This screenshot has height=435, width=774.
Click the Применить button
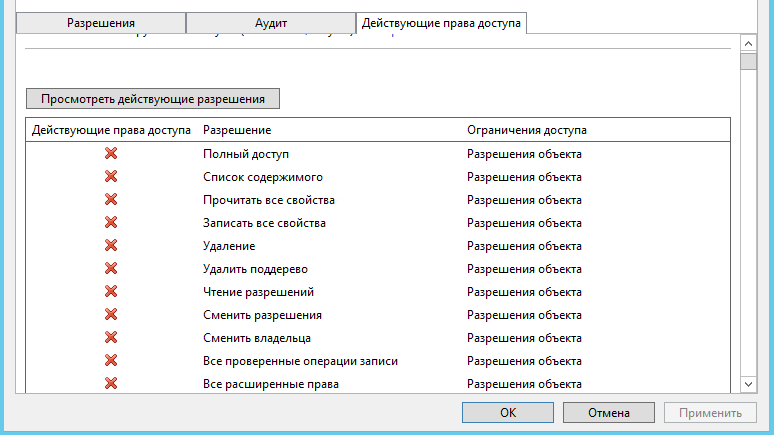710,413
